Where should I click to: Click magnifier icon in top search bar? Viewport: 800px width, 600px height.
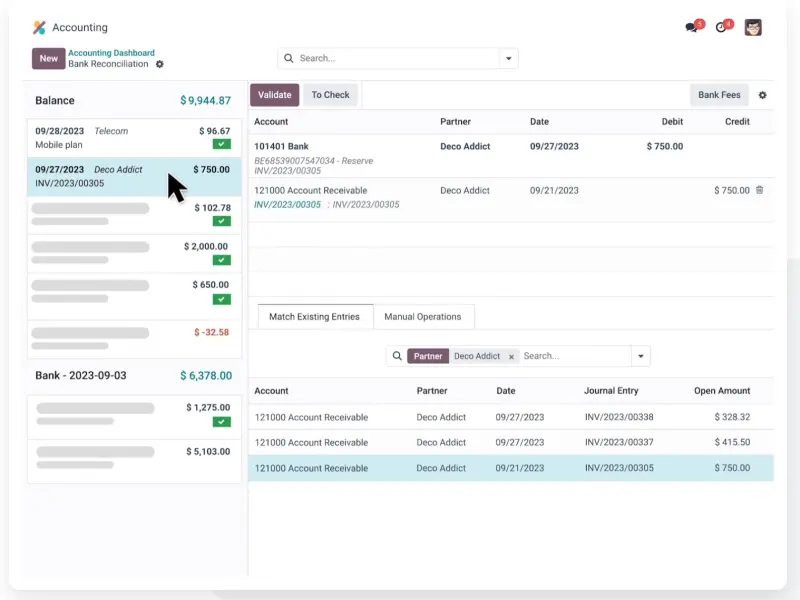click(289, 59)
